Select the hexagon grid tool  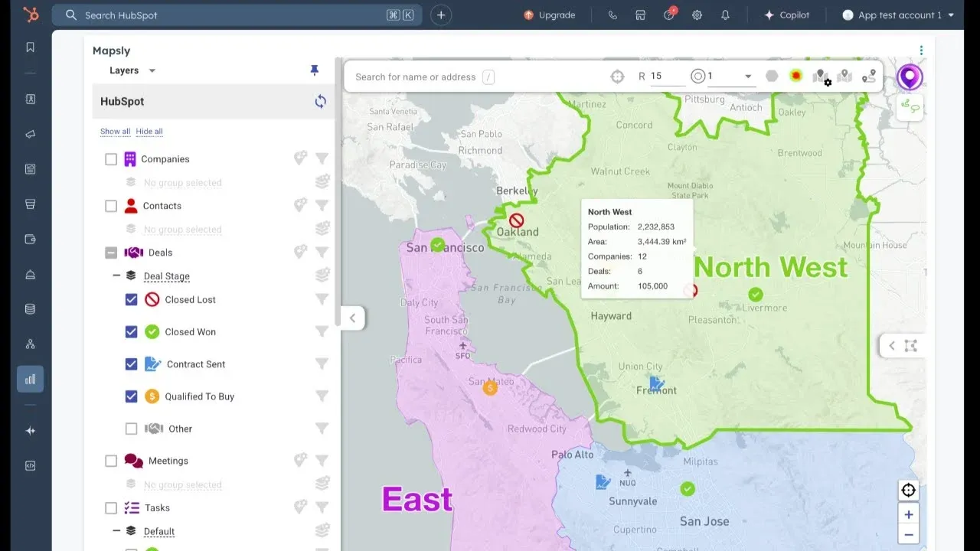pos(772,76)
